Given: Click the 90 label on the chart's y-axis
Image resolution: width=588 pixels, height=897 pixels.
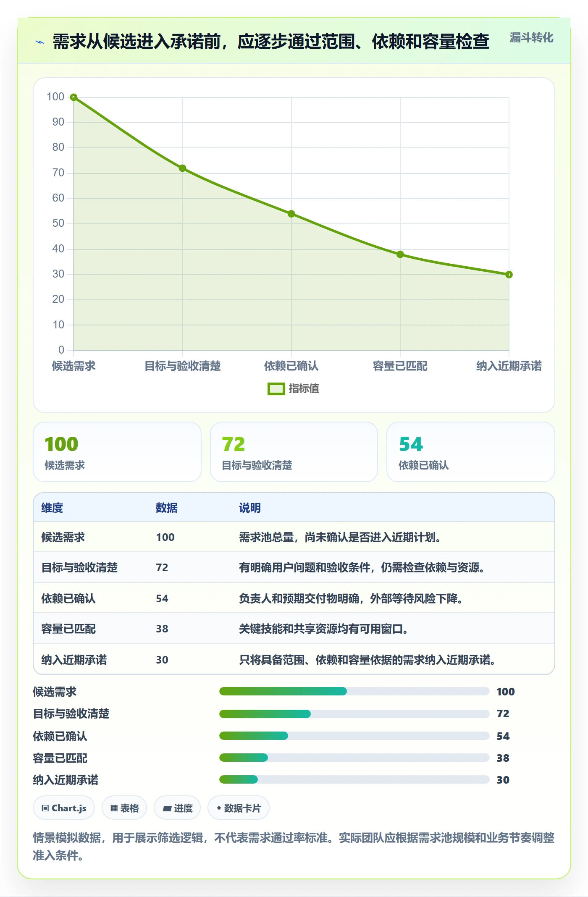Looking at the screenshot, I should pos(58,122).
